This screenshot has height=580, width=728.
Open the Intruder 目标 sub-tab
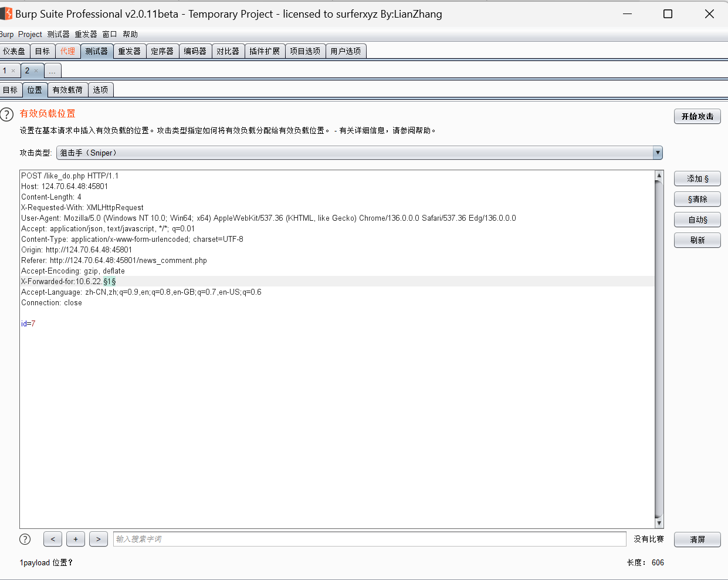pyautogui.click(x=11, y=90)
